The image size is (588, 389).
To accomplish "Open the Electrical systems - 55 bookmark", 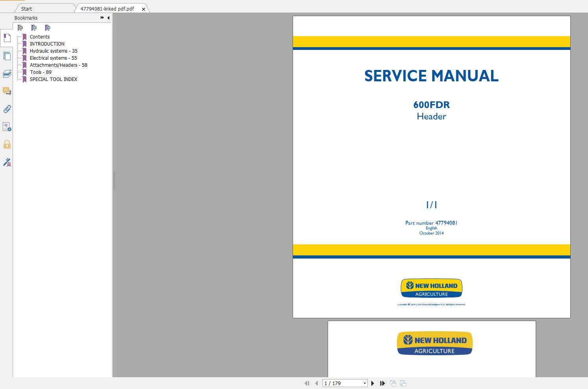I will click(53, 58).
